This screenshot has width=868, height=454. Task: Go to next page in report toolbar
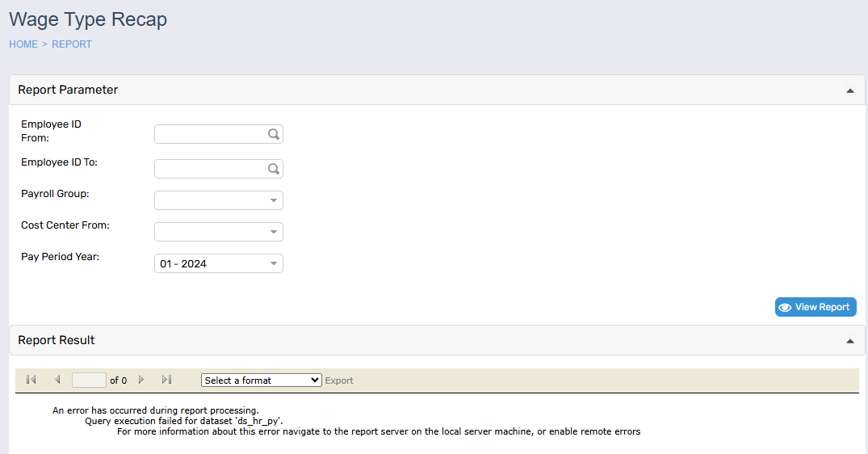[141, 380]
